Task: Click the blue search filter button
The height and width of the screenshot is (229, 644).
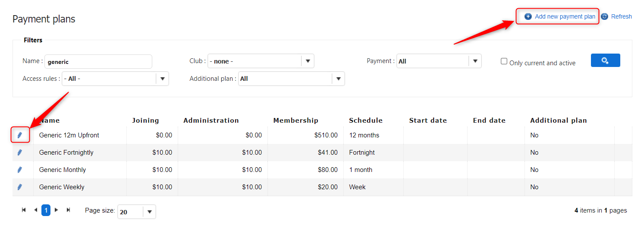Action: [x=605, y=60]
